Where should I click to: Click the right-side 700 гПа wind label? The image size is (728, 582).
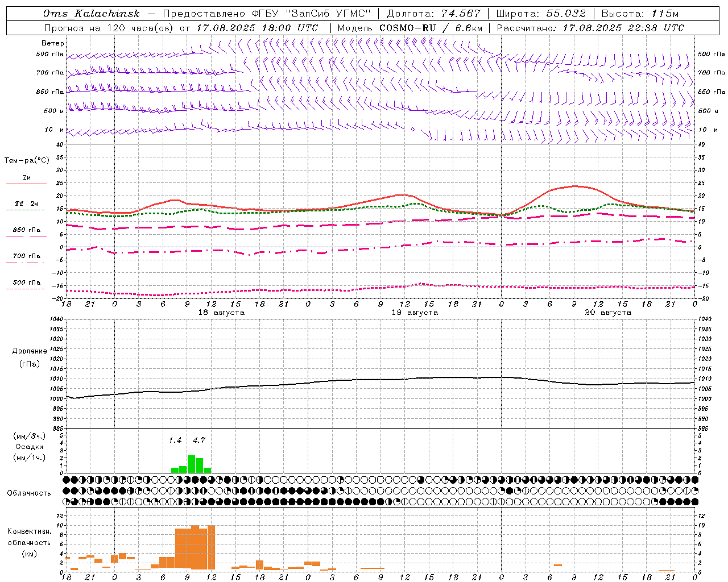point(712,73)
